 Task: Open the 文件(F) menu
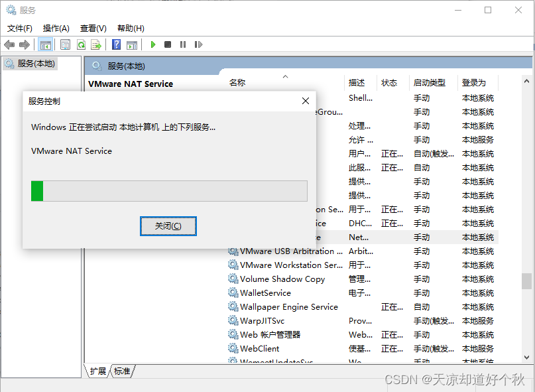click(x=20, y=29)
